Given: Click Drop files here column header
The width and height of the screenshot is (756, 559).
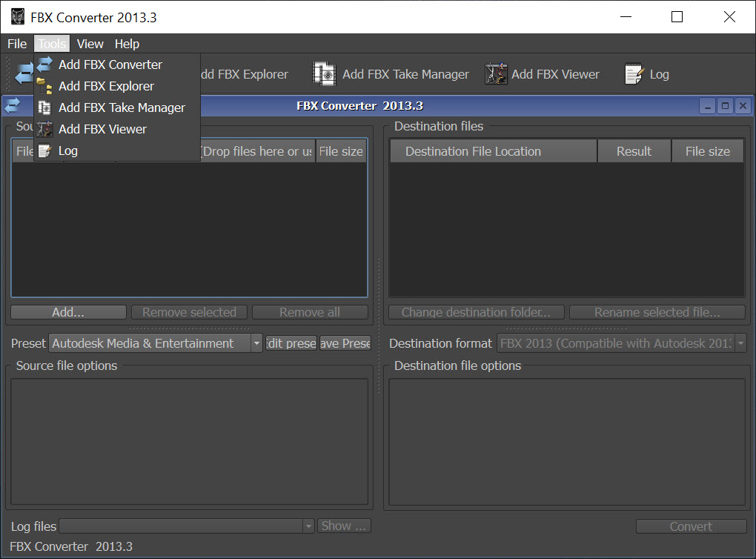Looking at the screenshot, I should pyautogui.click(x=257, y=151).
